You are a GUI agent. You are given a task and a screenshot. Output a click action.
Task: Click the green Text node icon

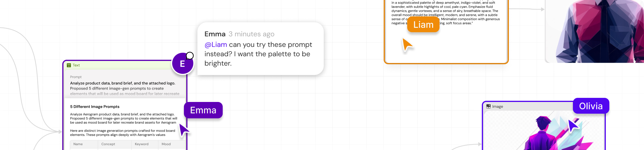tap(69, 65)
